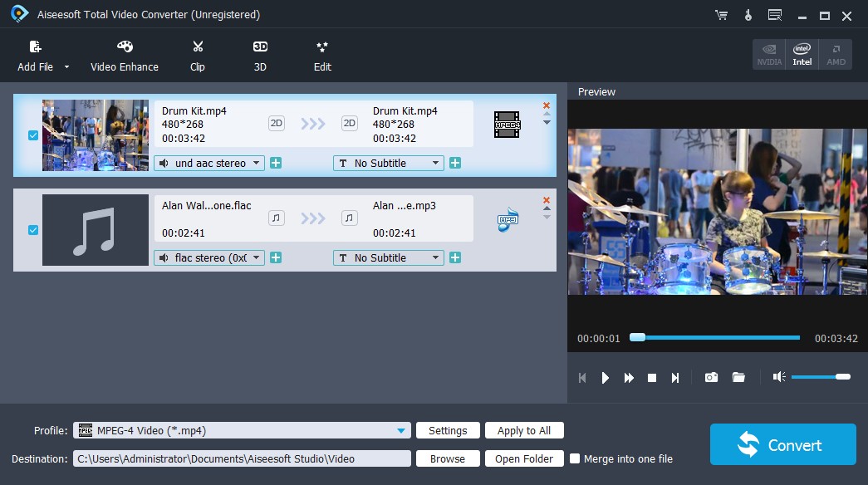This screenshot has width=868, height=485.
Task: Uncheck the Alan Walker flac item
Action: [33, 229]
